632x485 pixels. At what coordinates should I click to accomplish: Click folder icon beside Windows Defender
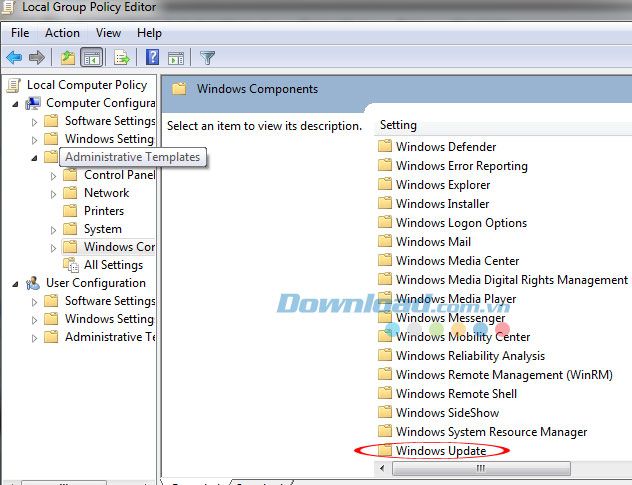click(x=385, y=146)
